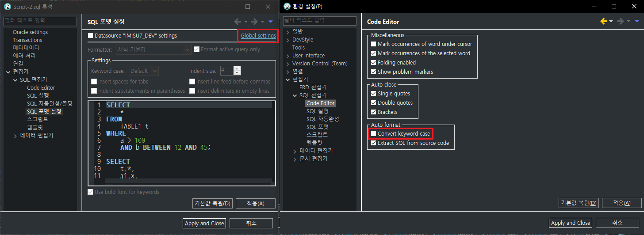
Task: Toggle Format active query only checkbox
Action: [197, 49]
